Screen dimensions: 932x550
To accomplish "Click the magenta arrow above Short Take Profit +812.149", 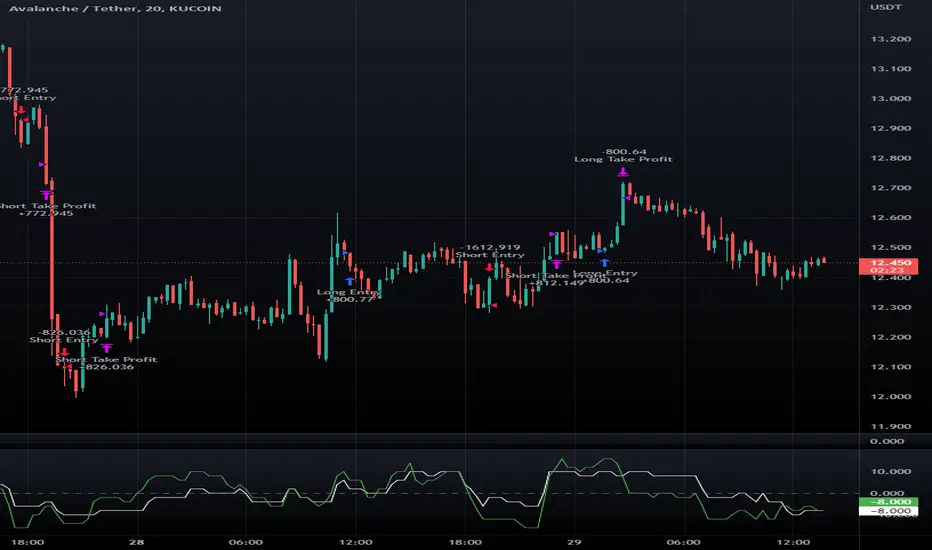I will coord(556,263).
